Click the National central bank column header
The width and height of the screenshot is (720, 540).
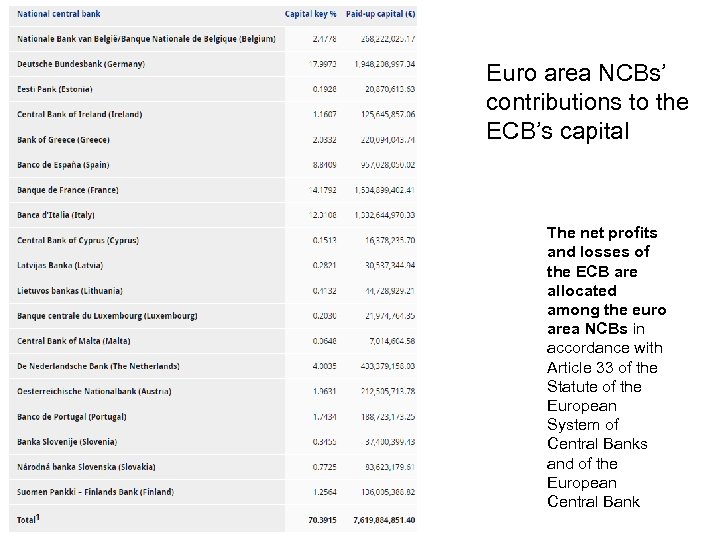(59, 14)
